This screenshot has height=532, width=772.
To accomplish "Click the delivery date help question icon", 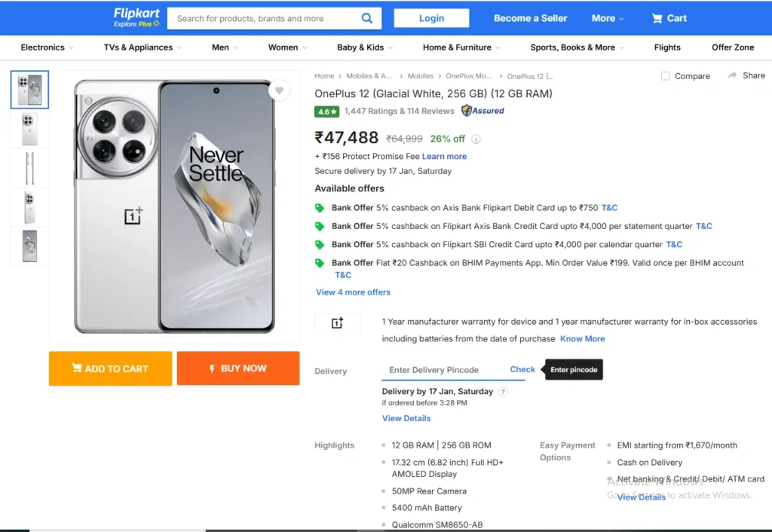I will click(503, 392).
